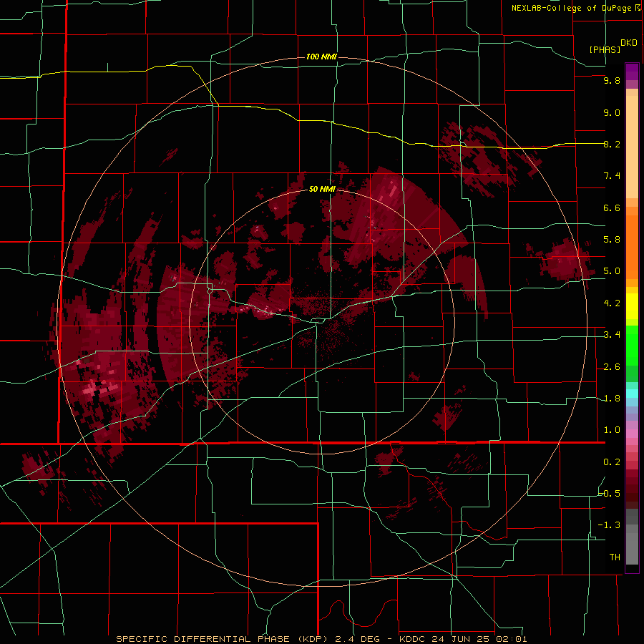The height and width of the screenshot is (644, 644).
Task: Click the 7.4 scale value
Action: click(612, 176)
